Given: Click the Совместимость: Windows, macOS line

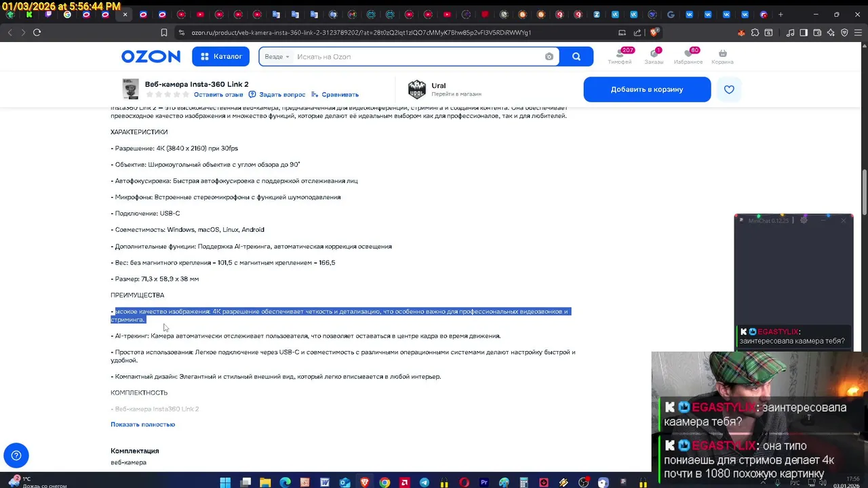Looking at the screenshot, I should pos(187,230).
